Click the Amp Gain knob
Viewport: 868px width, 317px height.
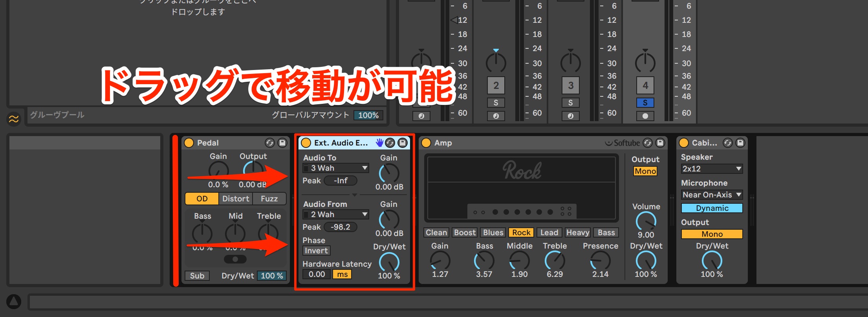click(x=440, y=261)
